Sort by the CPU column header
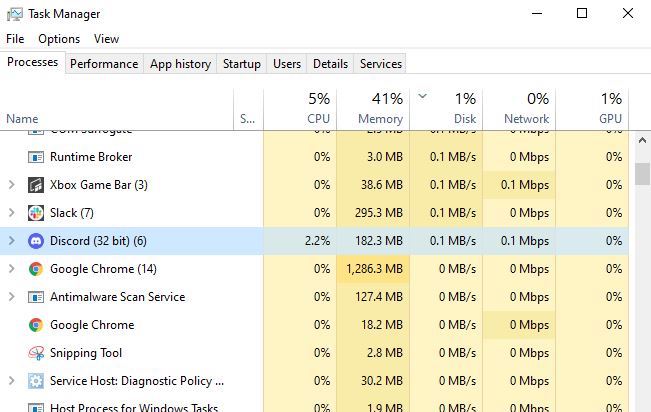Screen dimensions: 651x412 tap(300, 109)
